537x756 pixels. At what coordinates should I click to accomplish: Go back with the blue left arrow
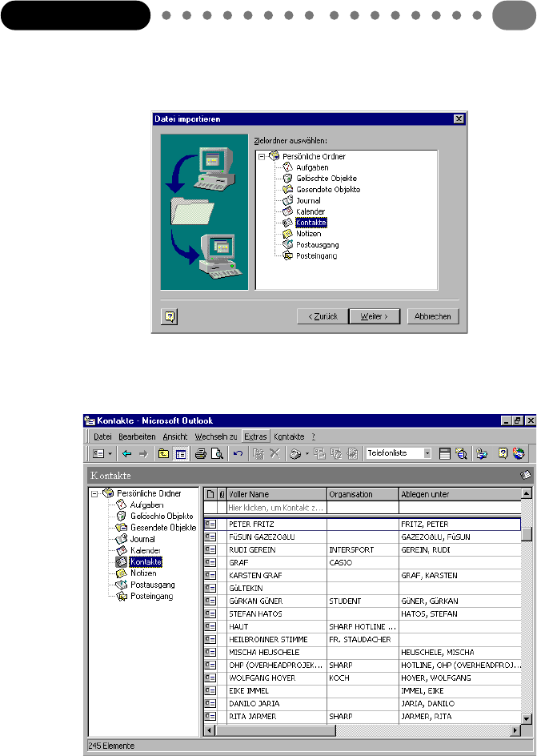[126, 453]
